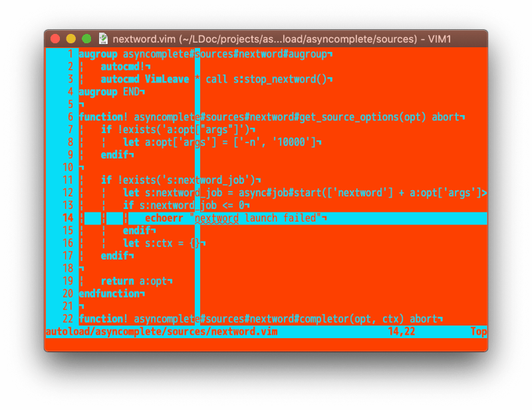Screen dimensions: 532x410
Task: Click the command line area below status bar
Action: point(267,344)
